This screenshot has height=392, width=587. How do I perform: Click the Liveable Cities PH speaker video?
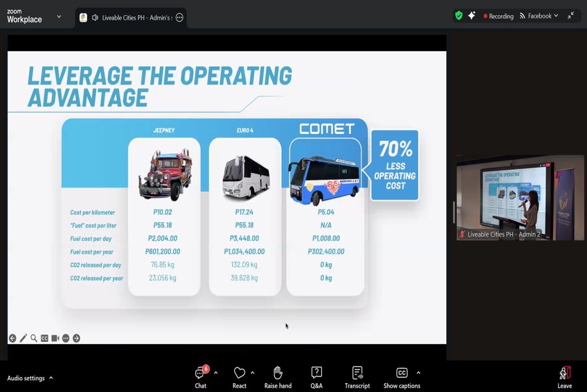(x=520, y=197)
